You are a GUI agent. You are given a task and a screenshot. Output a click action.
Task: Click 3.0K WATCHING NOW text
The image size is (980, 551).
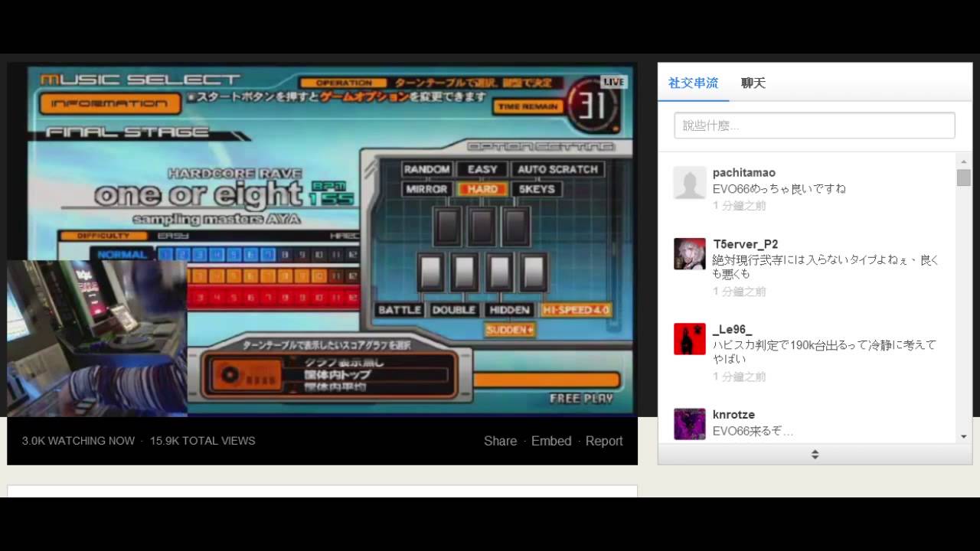pos(78,441)
